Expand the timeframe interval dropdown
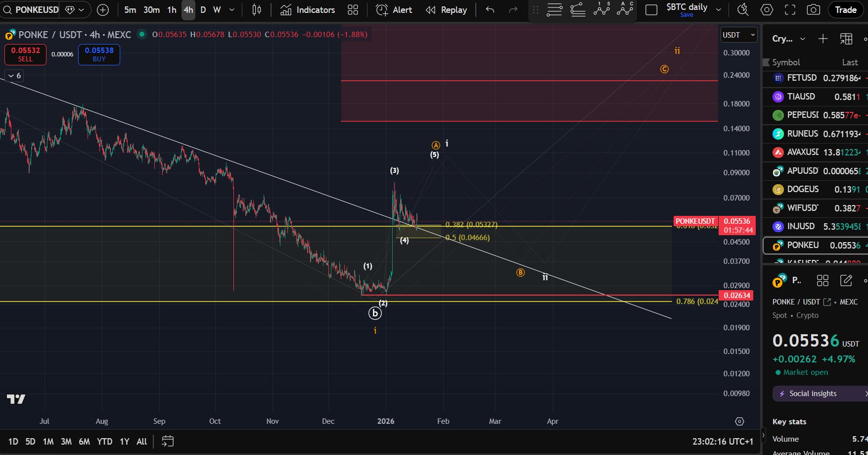 tap(232, 10)
